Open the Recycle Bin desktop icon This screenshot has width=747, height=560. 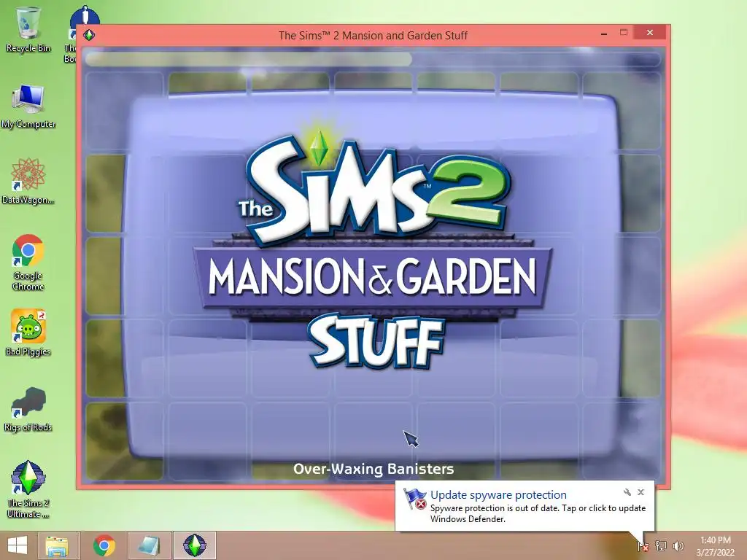28,29
